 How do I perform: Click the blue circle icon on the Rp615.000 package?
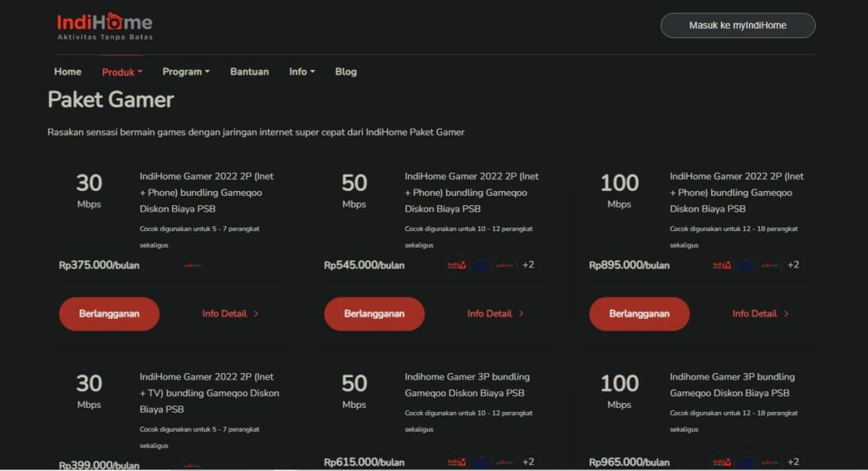click(481, 462)
